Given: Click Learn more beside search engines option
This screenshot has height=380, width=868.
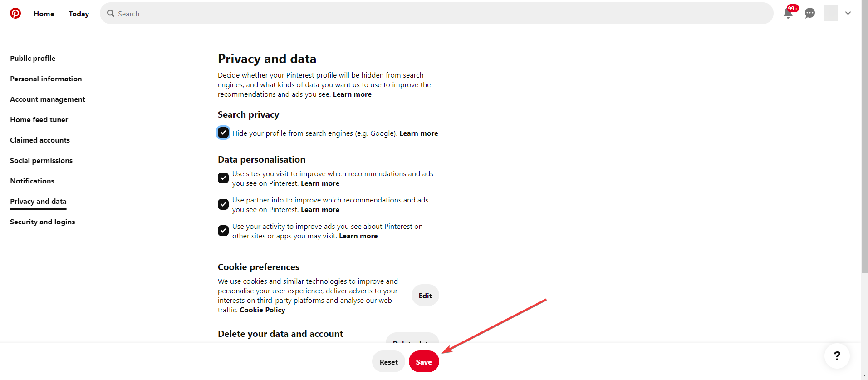Looking at the screenshot, I should (x=419, y=133).
